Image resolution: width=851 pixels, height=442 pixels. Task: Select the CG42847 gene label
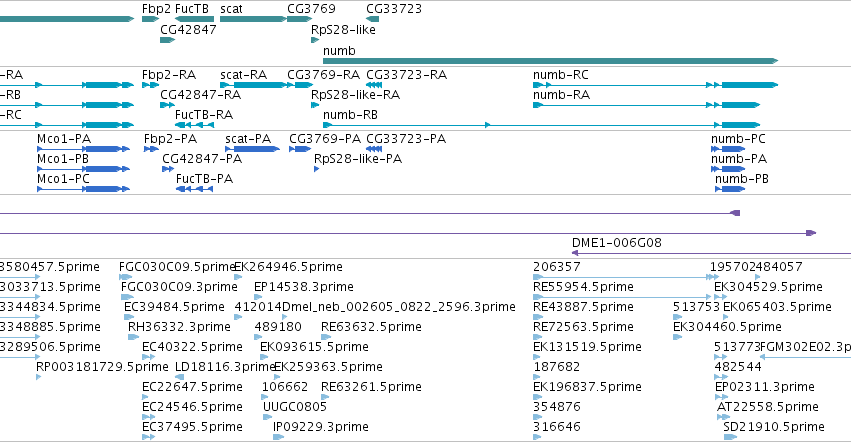(188, 29)
